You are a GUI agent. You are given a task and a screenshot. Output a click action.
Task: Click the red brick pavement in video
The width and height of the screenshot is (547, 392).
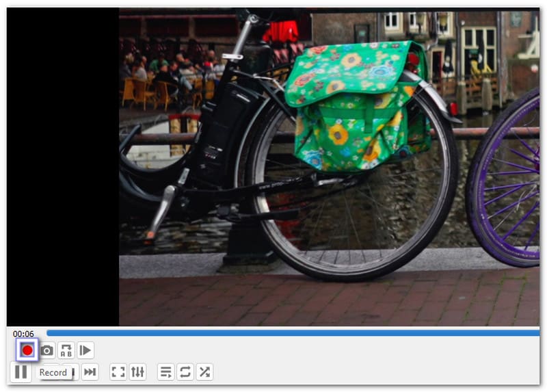pyautogui.click(x=328, y=301)
